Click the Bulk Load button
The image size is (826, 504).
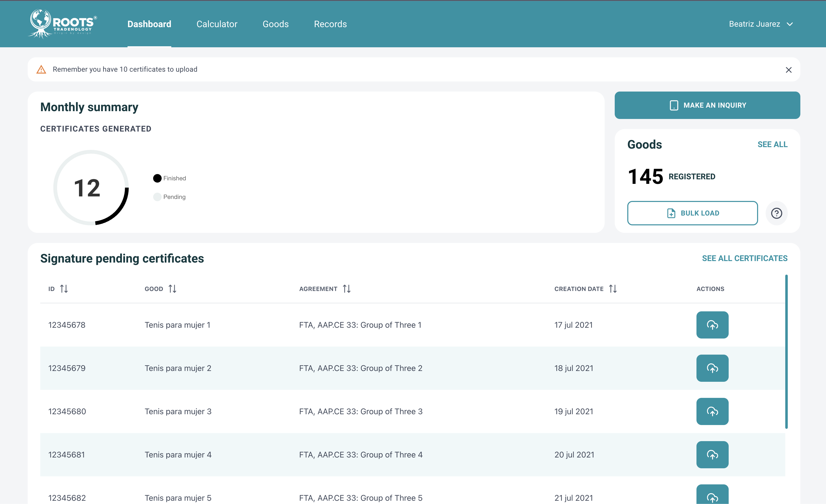[x=692, y=213]
